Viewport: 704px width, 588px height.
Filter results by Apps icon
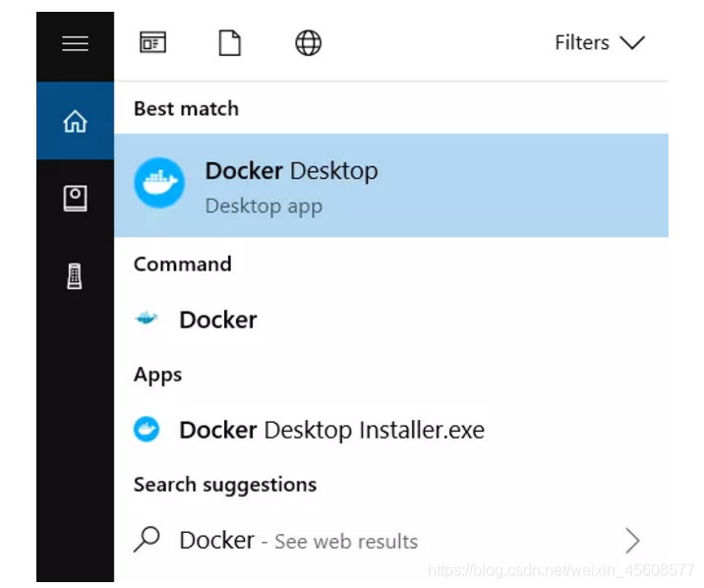pos(152,42)
